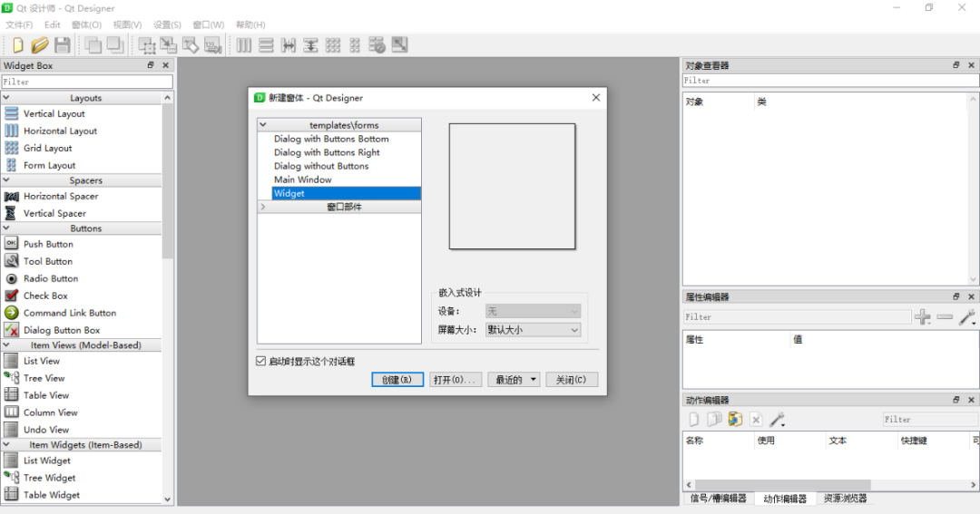Click the Send to Back toolbar icon

click(x=93, y=45)
